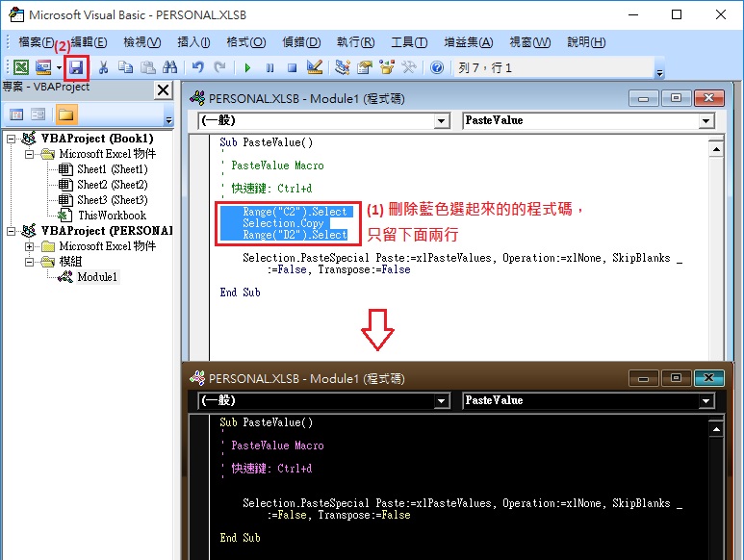Screen dimensions: 744x560
Task: Click the Redo arrow icon
Action: (219, 67)
